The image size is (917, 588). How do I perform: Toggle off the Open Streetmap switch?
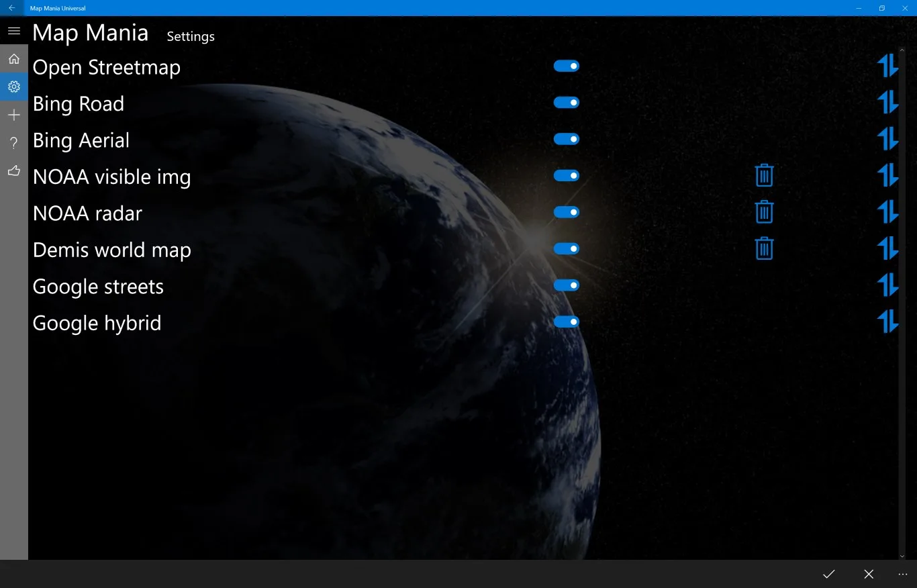tap(566, 66)
